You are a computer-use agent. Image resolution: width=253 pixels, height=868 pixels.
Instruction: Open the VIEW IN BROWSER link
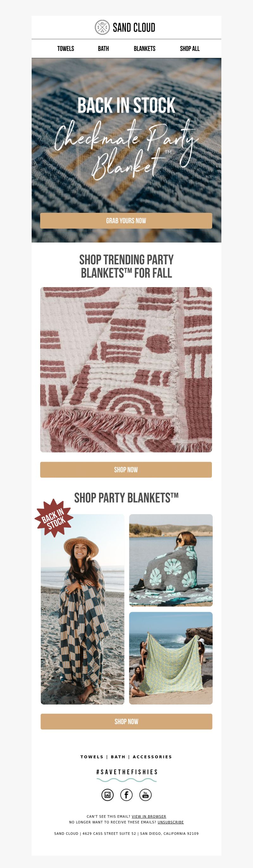point(149,816)
